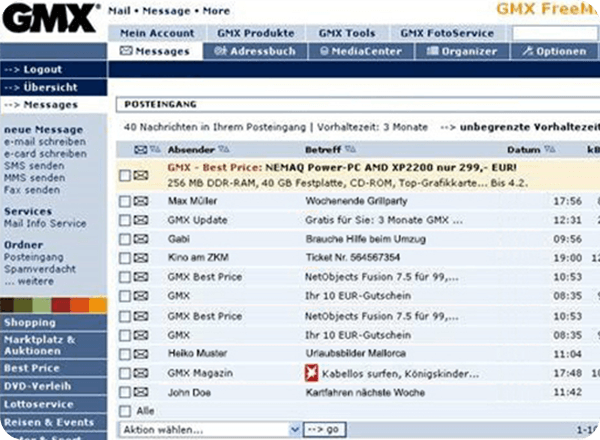600x440 pixels.
Task: Click red star icon in GMX Magazin row
Action: [x=311, y=373]
